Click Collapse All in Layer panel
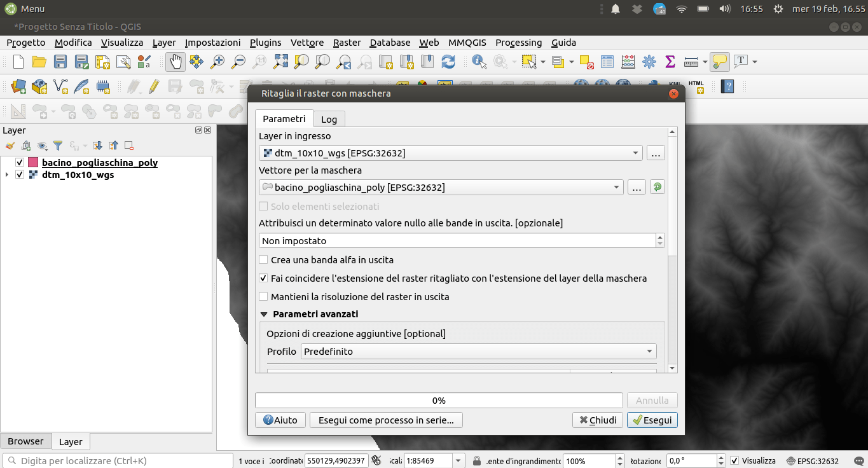Viewport: 868px width, 468px height. click(113, 146)
